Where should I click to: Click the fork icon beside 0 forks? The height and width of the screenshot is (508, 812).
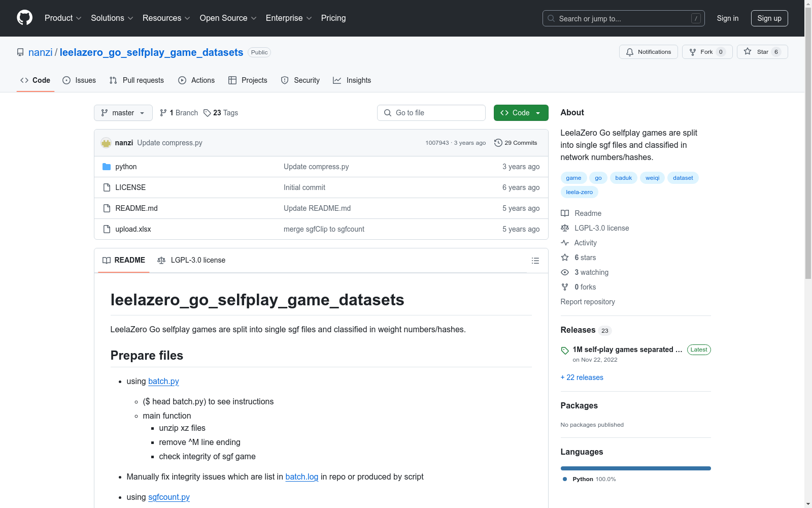pyautogui.click(x=565, y=287)
